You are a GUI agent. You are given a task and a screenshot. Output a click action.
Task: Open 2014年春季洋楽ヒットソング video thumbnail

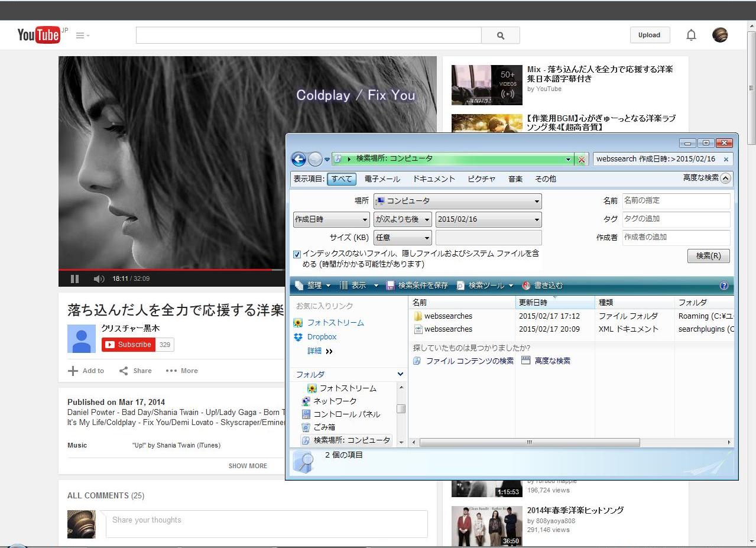pos(487,526)
